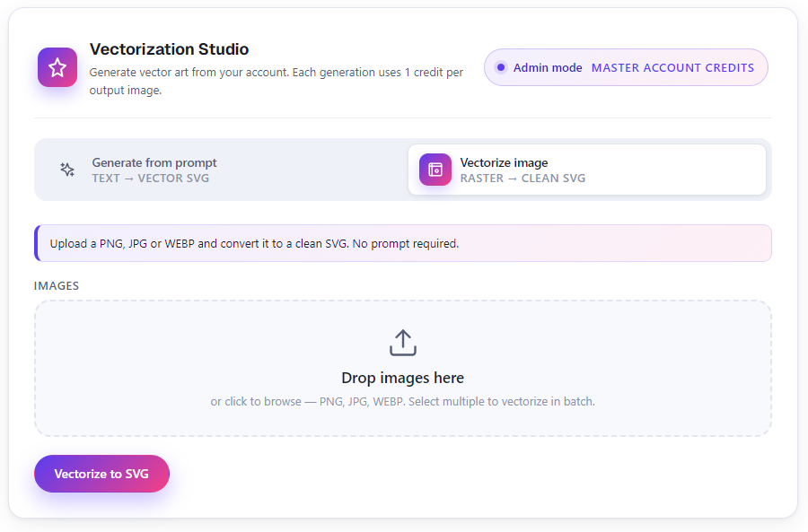Click the Admin mode dot indicator
808x532 pixels.
click(x=500, y=67)
